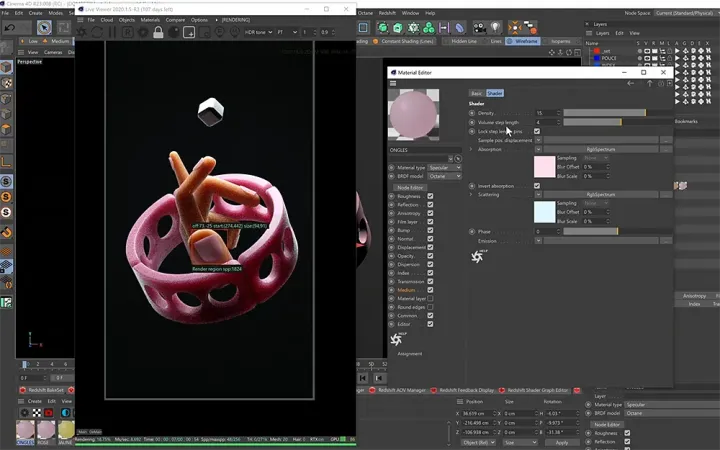This screenshot has width=720, height=450.
Task: Click the Apply button in coordinates panel
Action: 562,443
